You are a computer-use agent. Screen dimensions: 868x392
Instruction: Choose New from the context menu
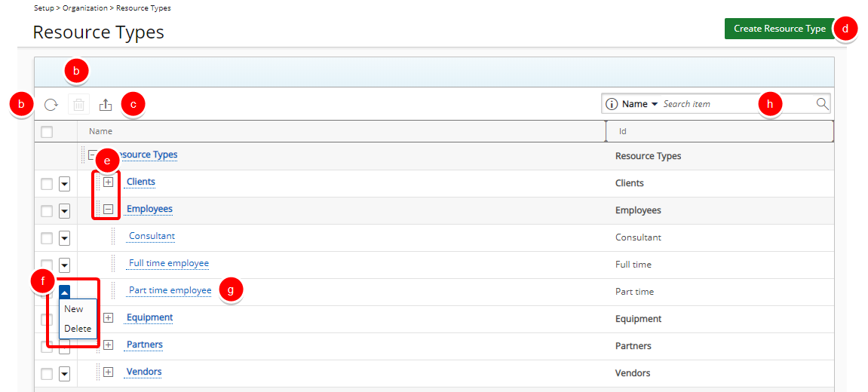tap(74, 309)
